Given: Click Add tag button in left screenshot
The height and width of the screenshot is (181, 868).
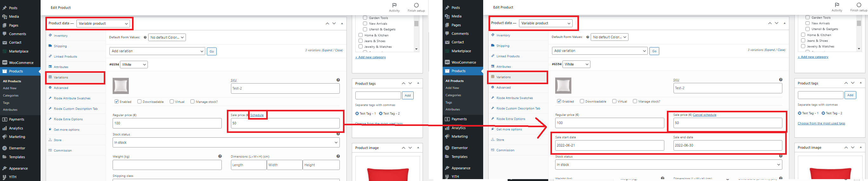Looking at the screenshot, I should pos(408,95).
